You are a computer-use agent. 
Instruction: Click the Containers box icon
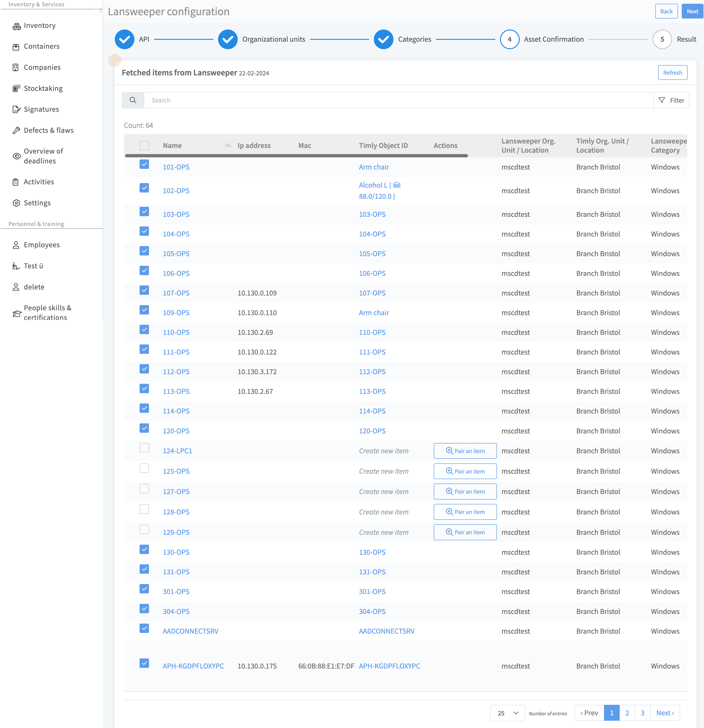click(x=16, y=47)
